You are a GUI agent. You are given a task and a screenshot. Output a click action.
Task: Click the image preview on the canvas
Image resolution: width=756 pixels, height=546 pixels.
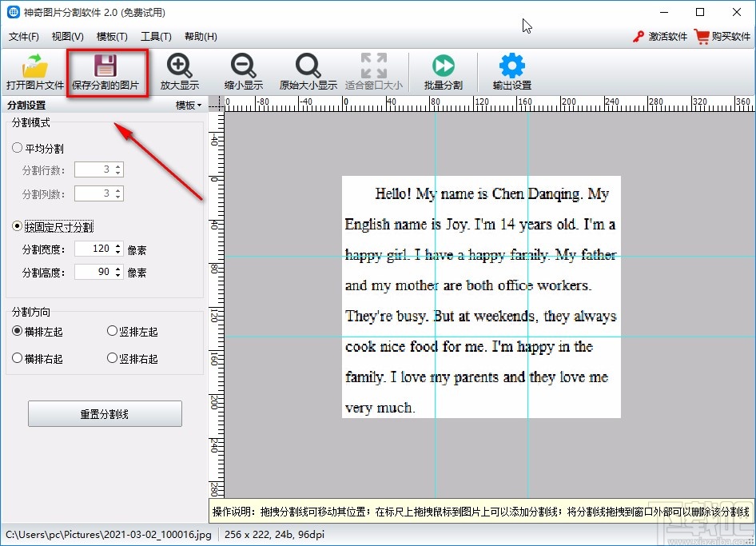tap(481, 297)
